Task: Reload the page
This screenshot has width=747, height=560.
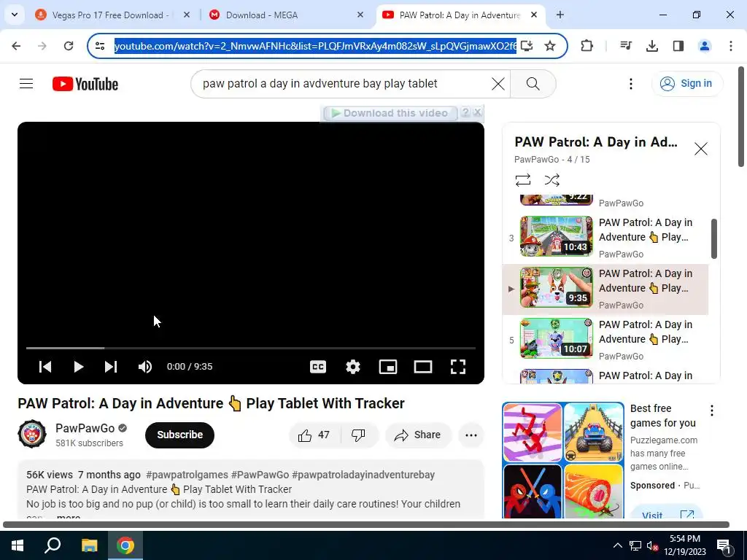Action: coord(69,46)
